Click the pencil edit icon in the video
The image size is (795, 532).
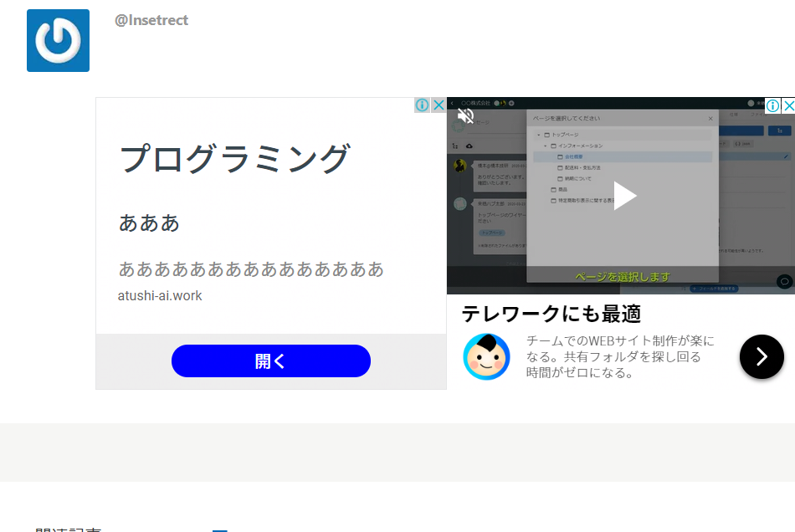786,158
